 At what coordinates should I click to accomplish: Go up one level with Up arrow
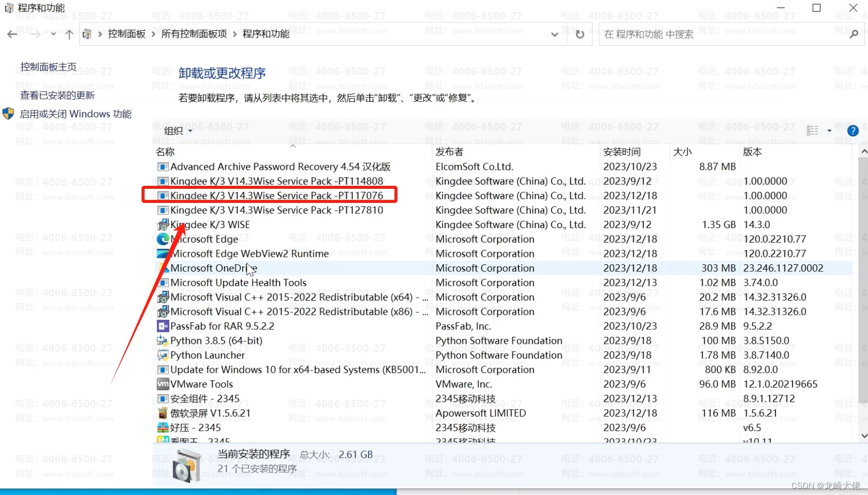[69, 34]
